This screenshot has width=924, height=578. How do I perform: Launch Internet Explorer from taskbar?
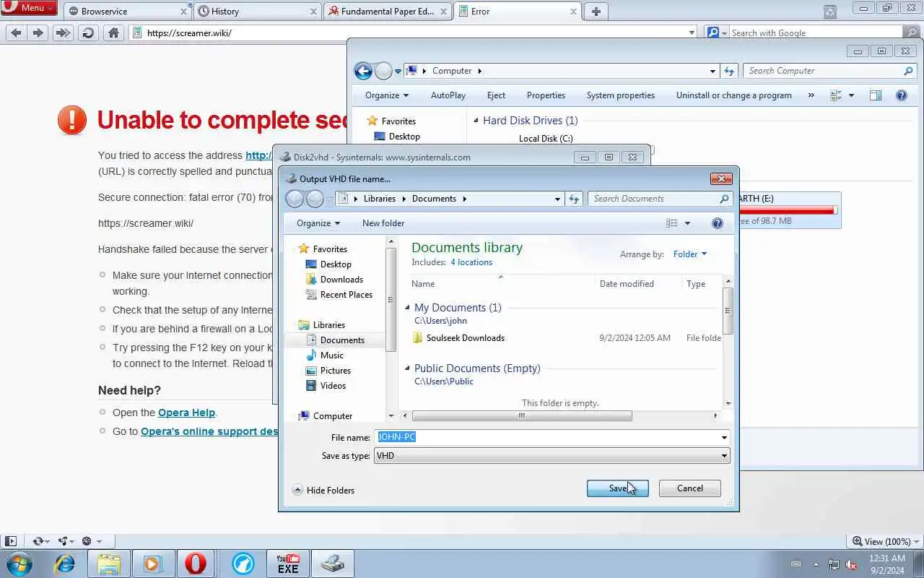coord(65,564)
